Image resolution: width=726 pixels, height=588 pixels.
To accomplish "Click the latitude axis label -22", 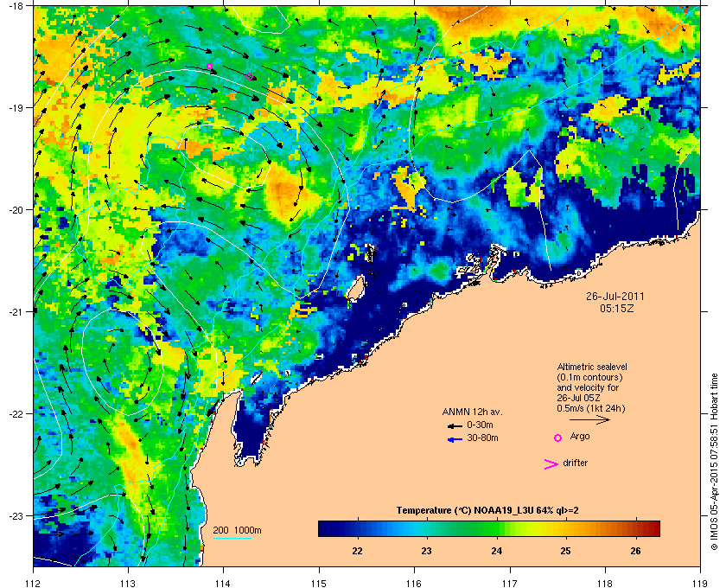I will pyautogui.click(x=16, y=414).
